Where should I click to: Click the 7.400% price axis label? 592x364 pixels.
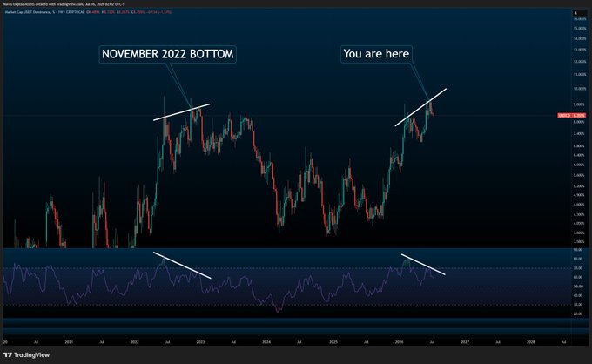(x=579, y=133)
